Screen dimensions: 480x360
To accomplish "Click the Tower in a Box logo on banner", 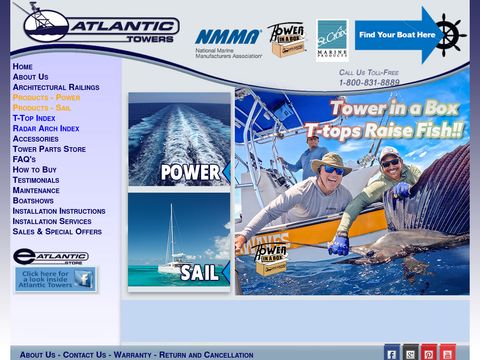I will 270,259.
